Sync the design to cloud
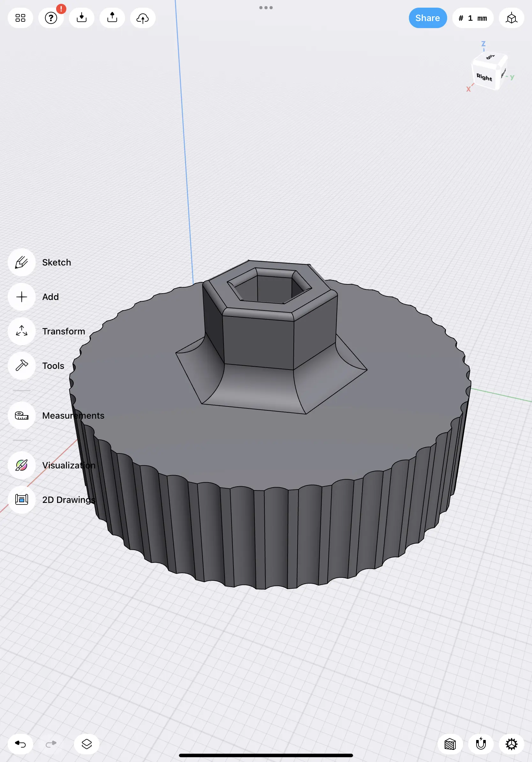532x762 pixels. click(143, 18)
